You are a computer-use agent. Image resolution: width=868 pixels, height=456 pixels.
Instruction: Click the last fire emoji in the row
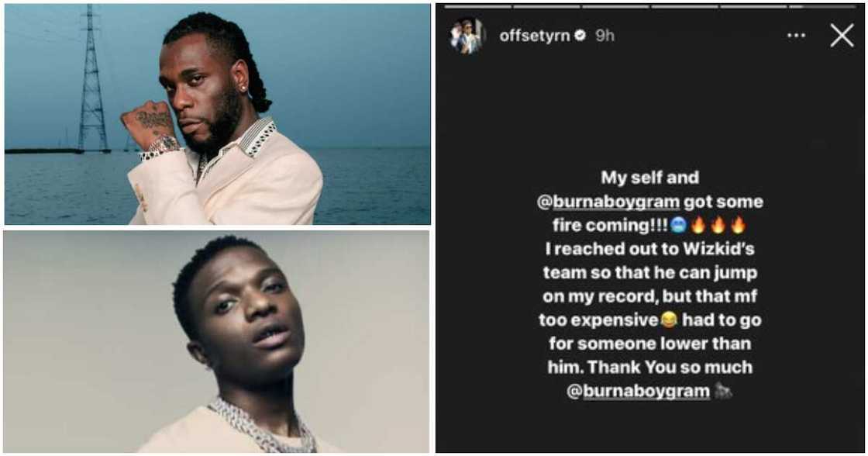coord(737,225)
